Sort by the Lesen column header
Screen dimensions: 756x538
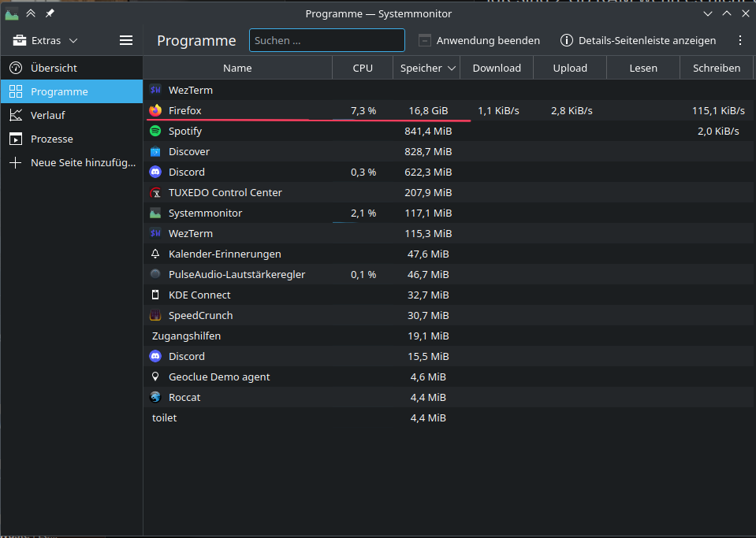coord(643,68)
